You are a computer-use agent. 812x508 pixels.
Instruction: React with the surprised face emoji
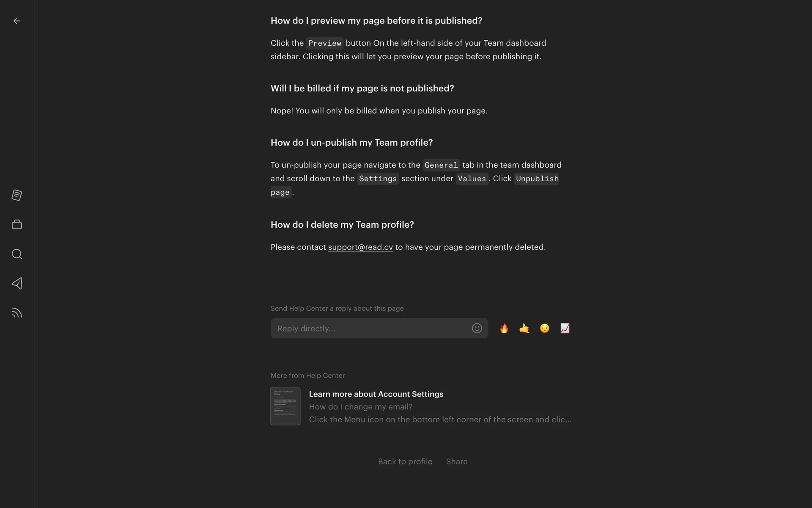pyautogui.click(x=545, y=329)
